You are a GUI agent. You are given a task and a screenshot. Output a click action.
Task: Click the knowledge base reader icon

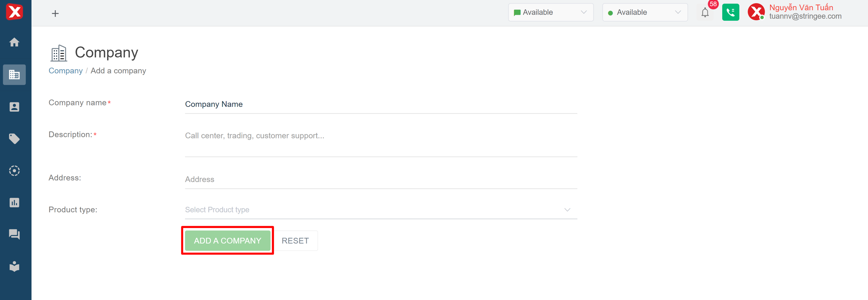point(14,266)
